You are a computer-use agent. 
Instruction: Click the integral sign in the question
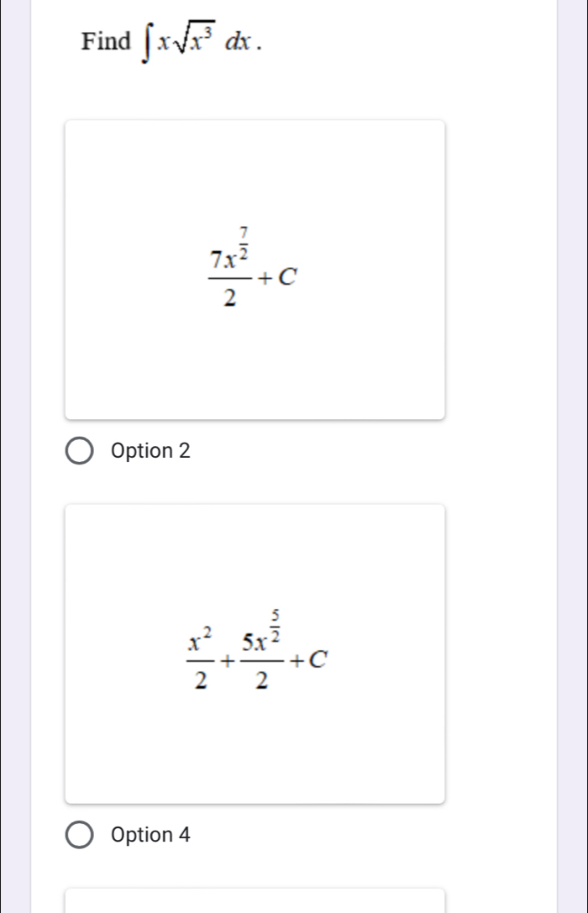pyautogui.click(x=150, y=42)
